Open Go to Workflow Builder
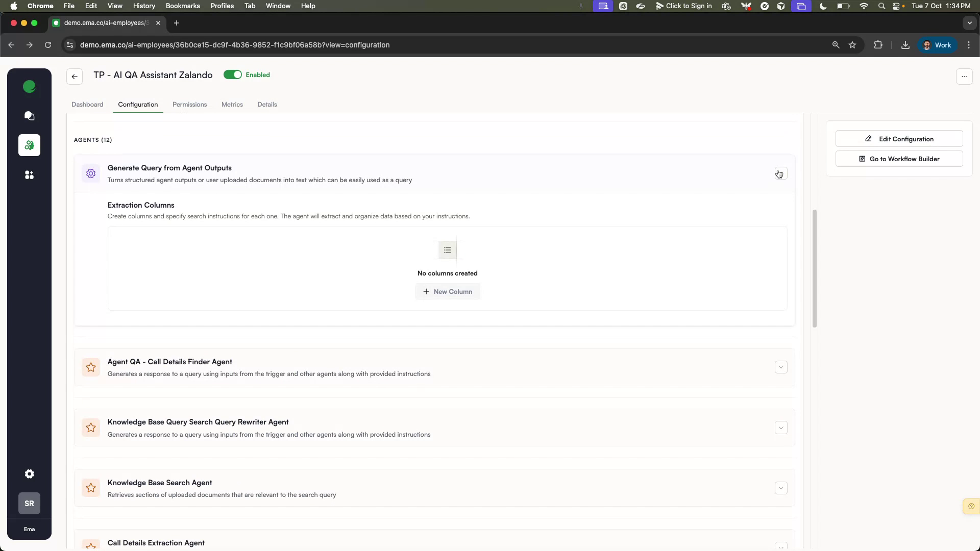This screenshot has width=980, height=551. point(899,159)
